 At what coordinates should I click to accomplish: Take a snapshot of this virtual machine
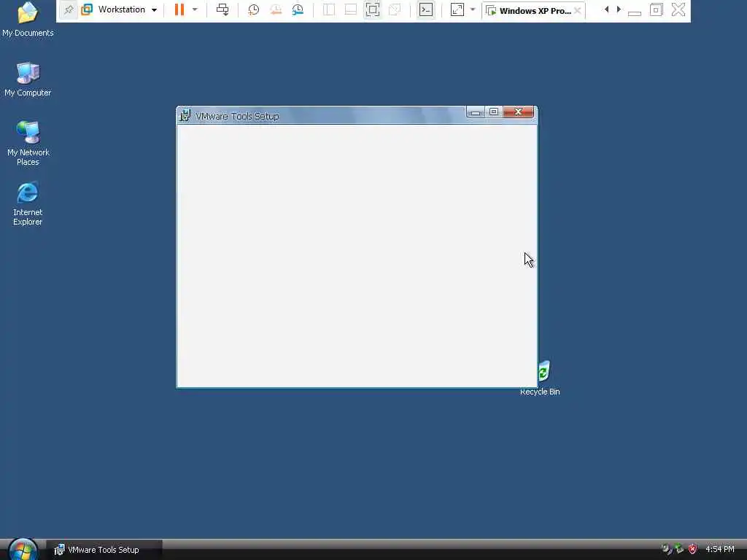pyautogui.click(x=253, y=9)
